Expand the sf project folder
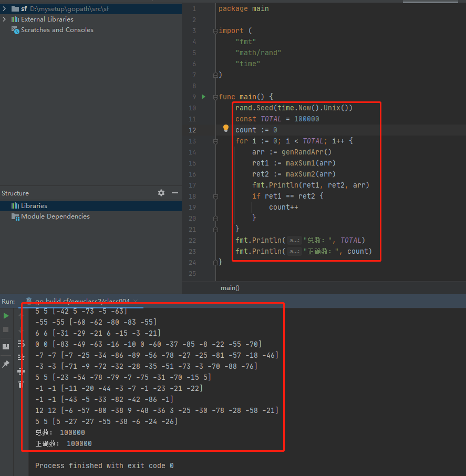 4,8
